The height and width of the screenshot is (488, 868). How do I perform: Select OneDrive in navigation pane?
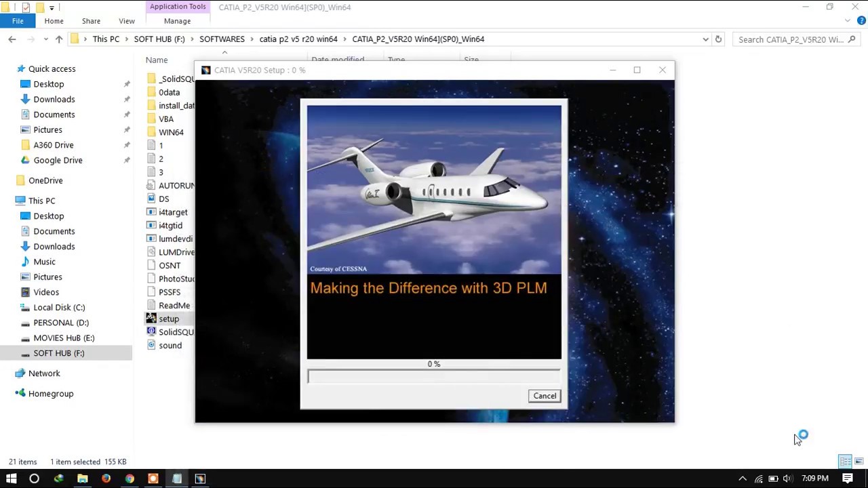click(45, 180)
